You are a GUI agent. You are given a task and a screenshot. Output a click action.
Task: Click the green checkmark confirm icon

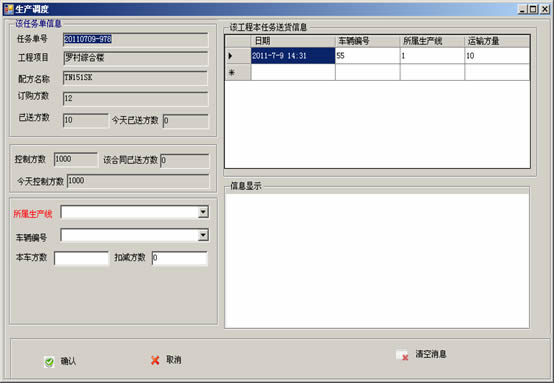[x=49, y=361]
